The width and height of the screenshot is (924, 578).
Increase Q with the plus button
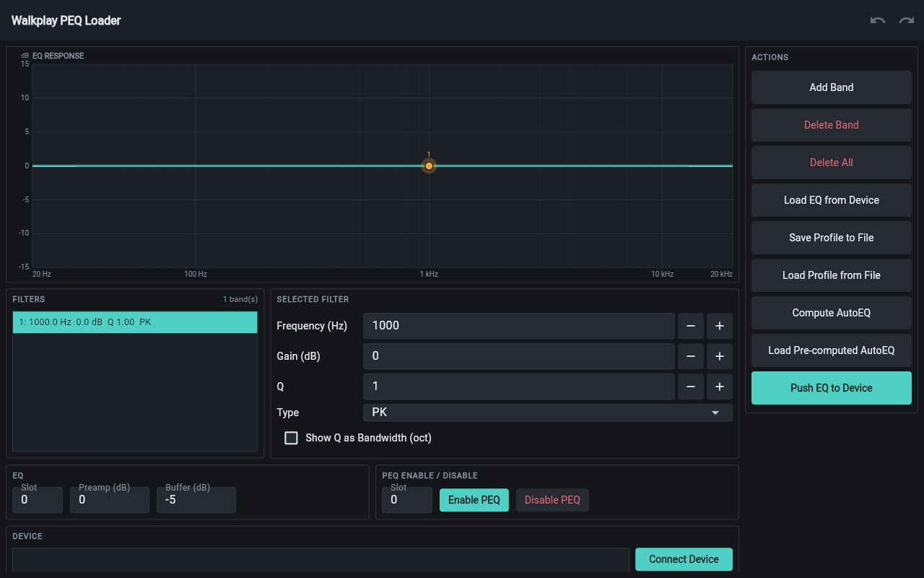coord(720,387)
